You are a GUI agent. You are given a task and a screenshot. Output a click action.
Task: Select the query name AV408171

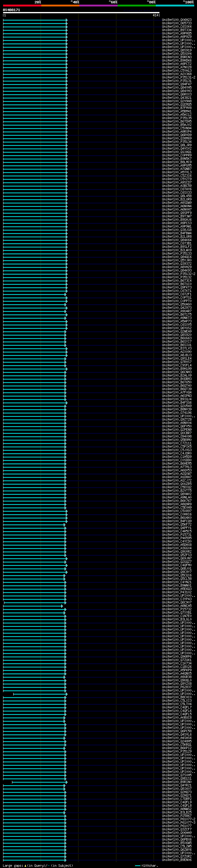click(x=11, y=10)
